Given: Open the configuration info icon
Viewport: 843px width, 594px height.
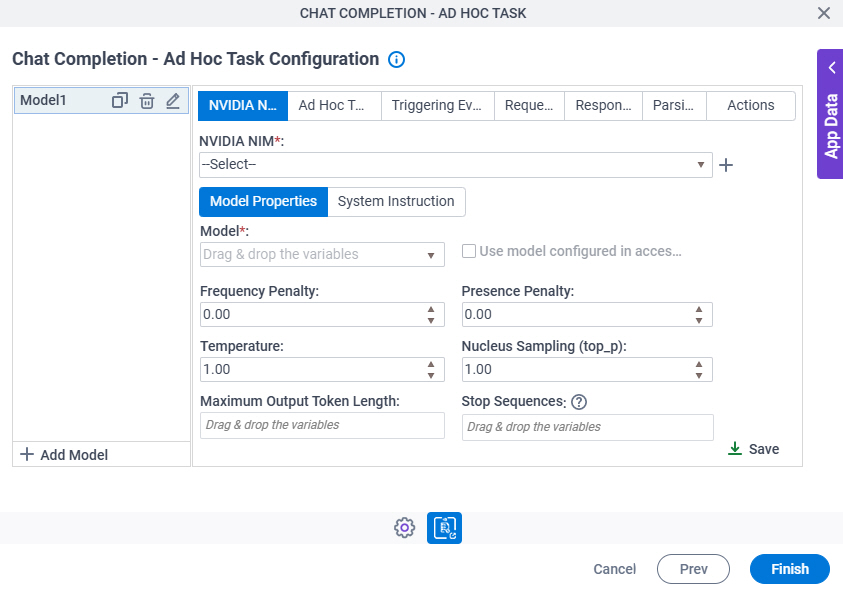Looking at the screenshot, I should 396,59.
